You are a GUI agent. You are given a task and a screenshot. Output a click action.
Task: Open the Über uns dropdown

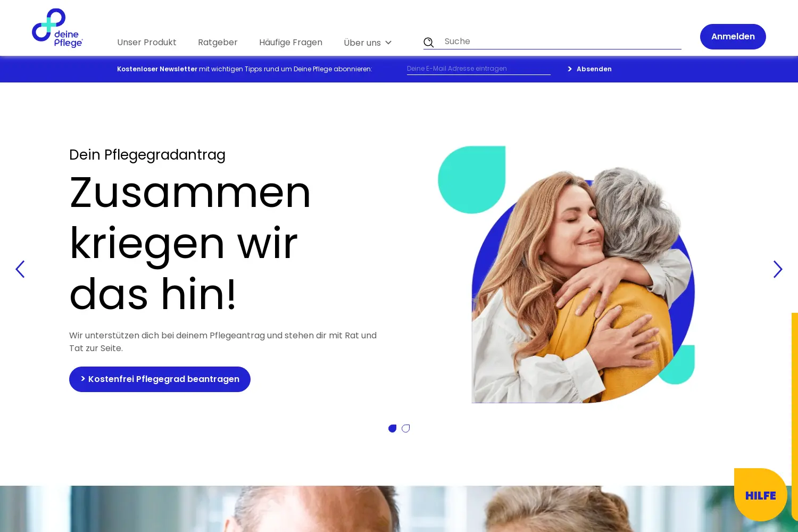click(368, 43)
